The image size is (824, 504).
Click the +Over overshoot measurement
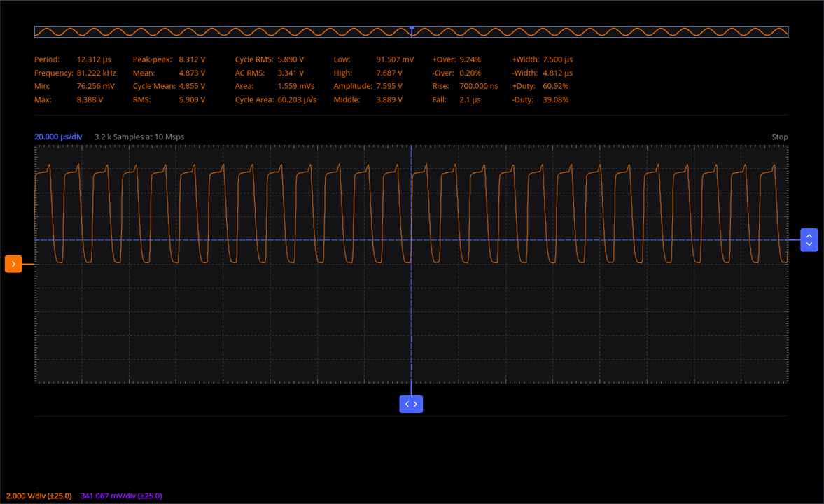470,59
